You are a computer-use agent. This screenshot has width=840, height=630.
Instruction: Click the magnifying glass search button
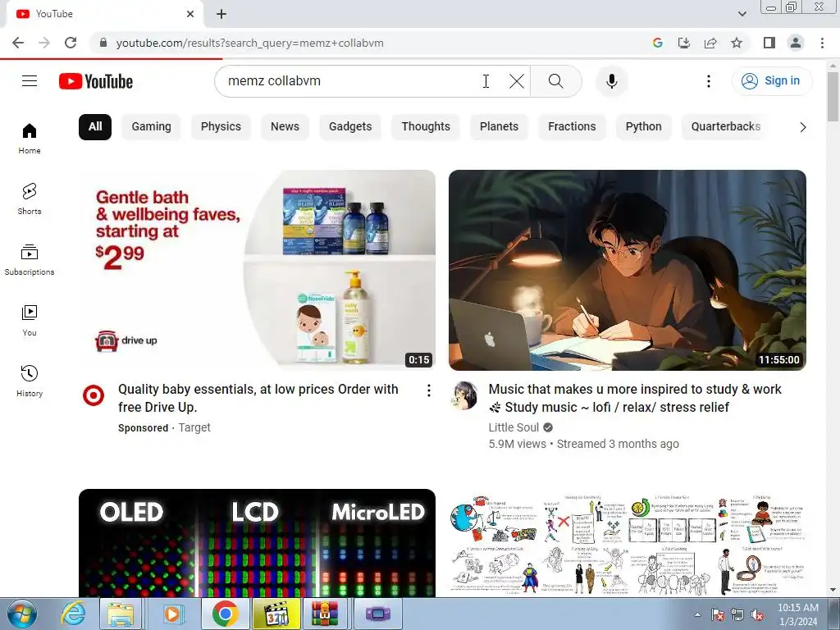tap(555, 81)
